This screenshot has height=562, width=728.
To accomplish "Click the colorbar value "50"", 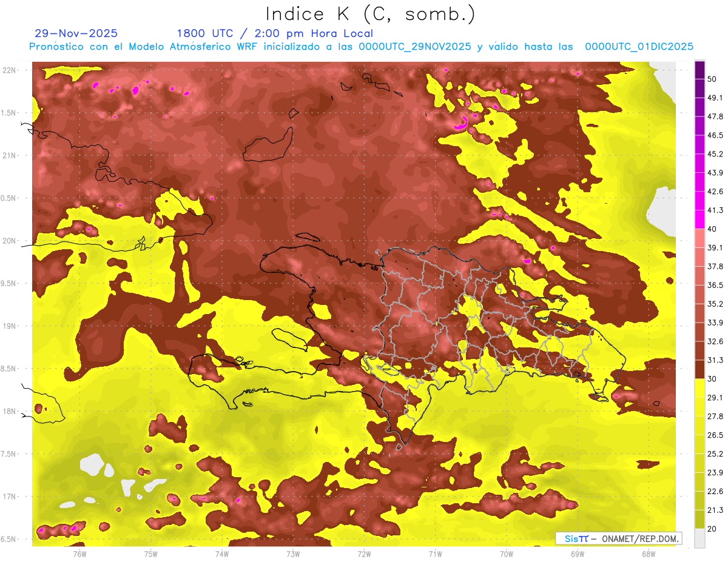I will 713,79.
